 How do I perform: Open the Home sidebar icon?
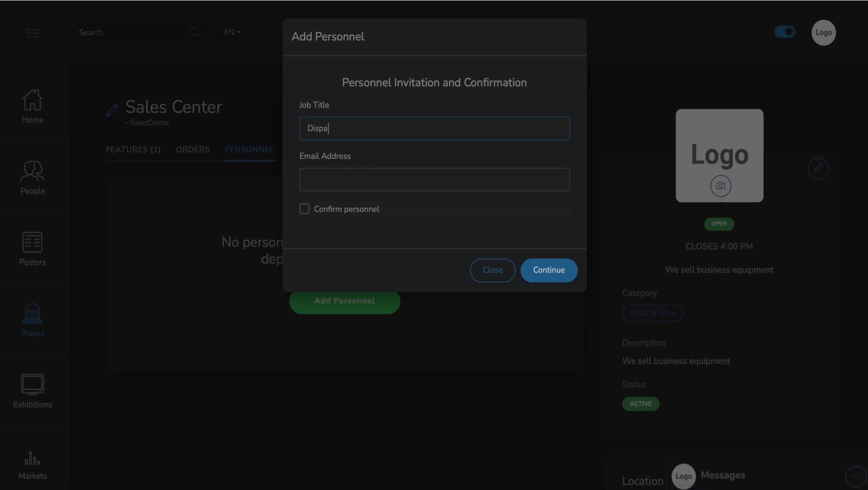pos(33,100)
